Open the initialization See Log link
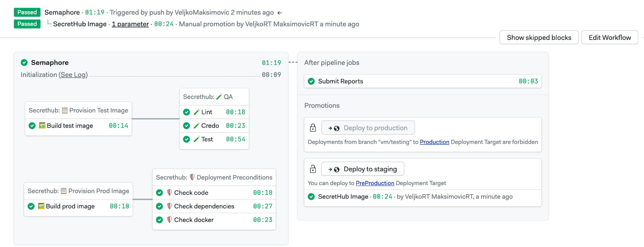Image resolution: width=644 pixels, height=247 pixels. point(73,75)
